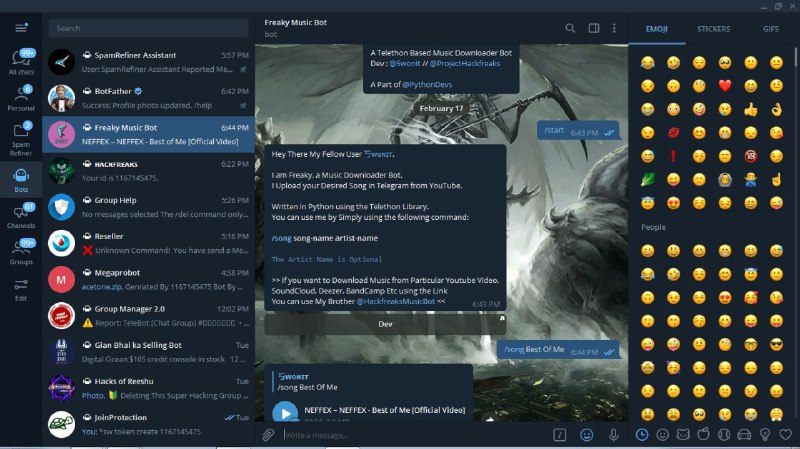Switch to the GIFS tab
This screenshot has height=449, width=800.
770,29
